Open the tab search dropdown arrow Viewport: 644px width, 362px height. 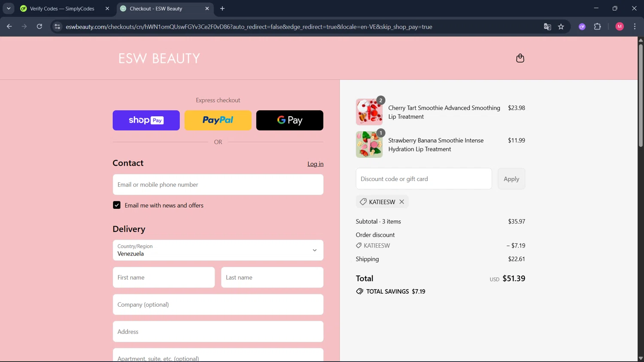(9, 9)
